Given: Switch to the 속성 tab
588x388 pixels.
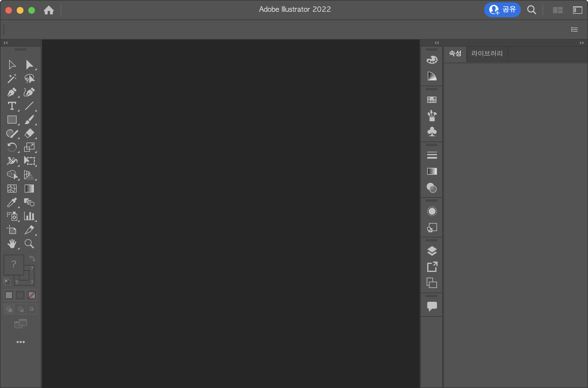Looking at the screenshot, I should tap(455, 53).
